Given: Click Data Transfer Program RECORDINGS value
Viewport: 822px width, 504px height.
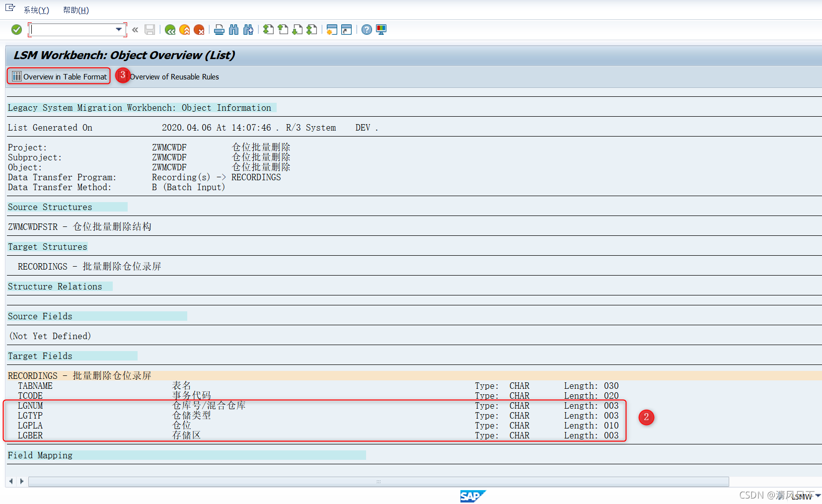Looking at the screenshot, I should click(x=256, y=177).
